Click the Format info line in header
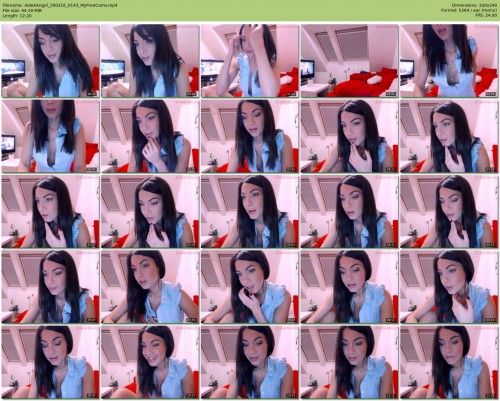 (x=469, y=10)
